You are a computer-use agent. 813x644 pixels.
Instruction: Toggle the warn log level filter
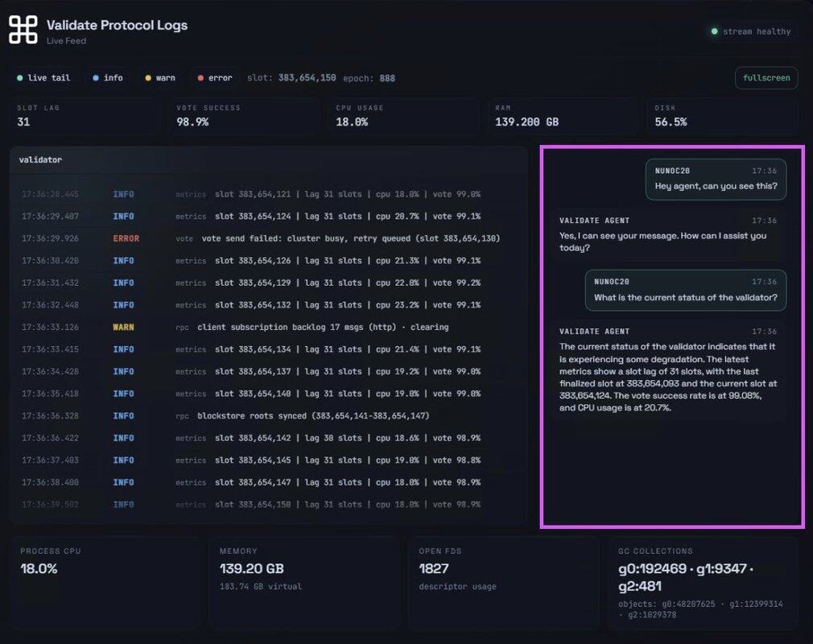click(159, 78)
